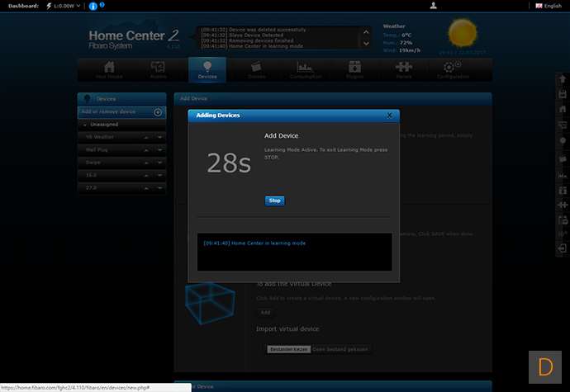Image resolution: width=570 pixels, height=392 pixels.
Task: Click the consumption chart icon in right sidebar
Action: coord(563,175)
